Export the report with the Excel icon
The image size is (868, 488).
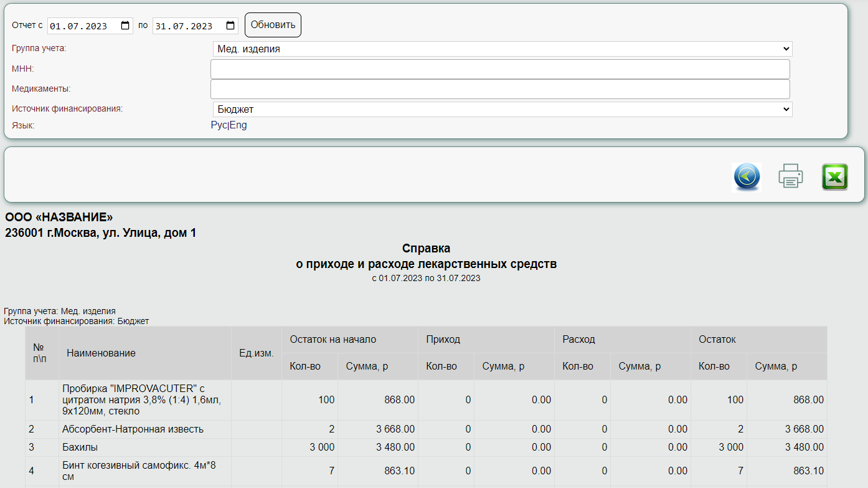coord(834,176)
